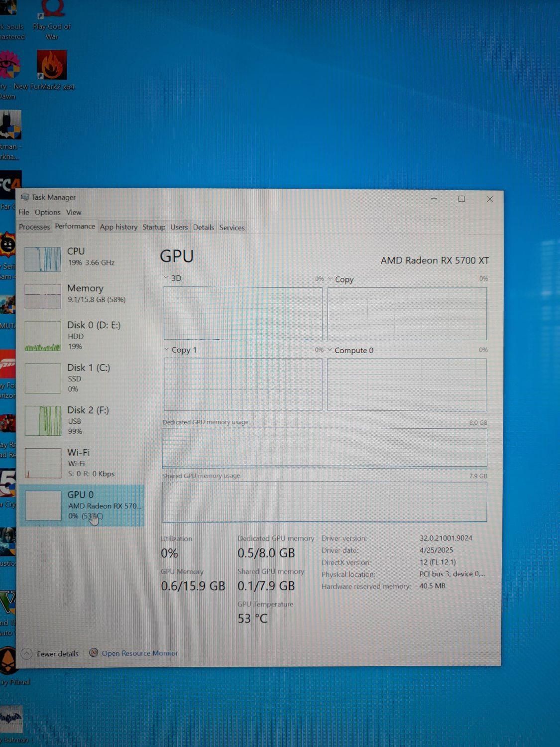Maximize the Task Manager window
The width and height of the screenshot is (560, 747).
461,199
